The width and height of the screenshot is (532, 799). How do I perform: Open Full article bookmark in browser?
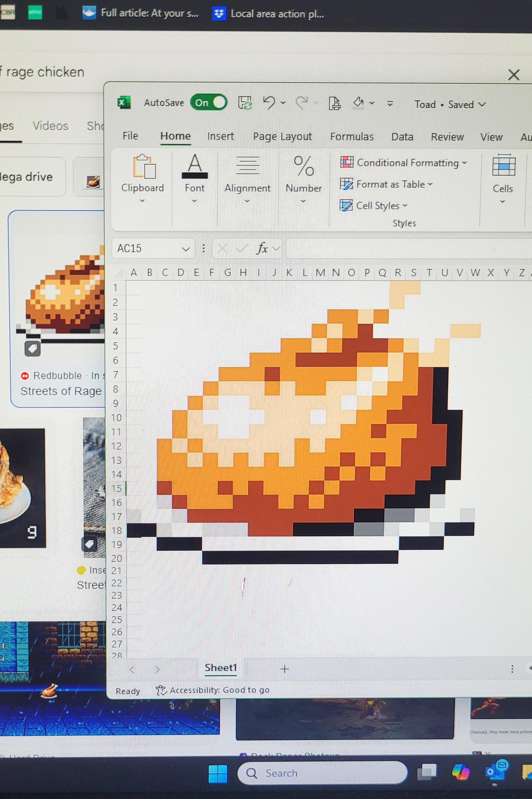(141, 13)
